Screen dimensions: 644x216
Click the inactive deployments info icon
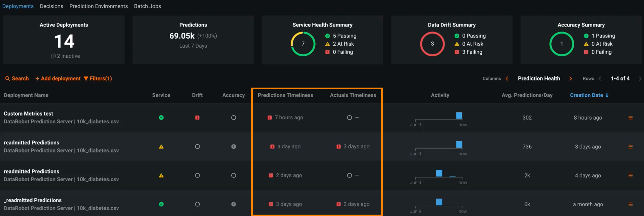click(x=53, y=56)
